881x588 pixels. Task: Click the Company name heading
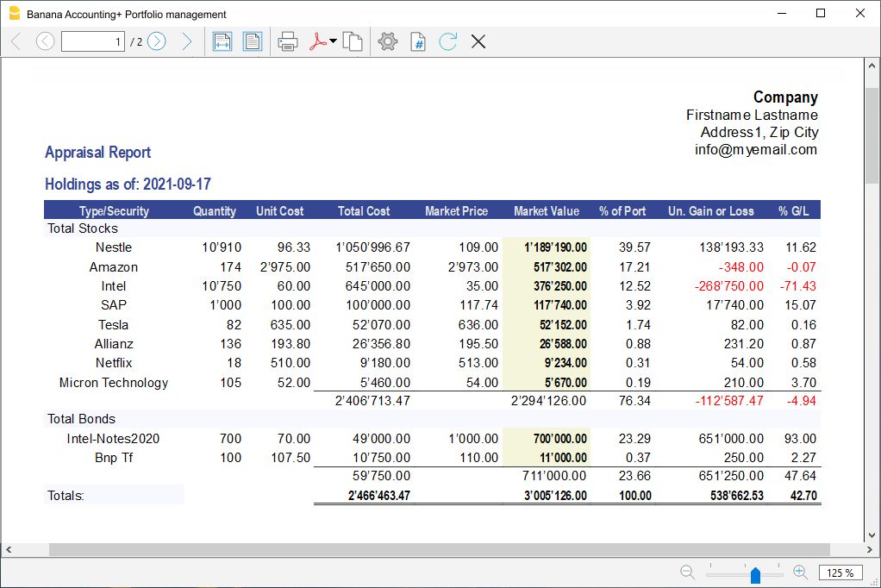click(x=785, y=97)
